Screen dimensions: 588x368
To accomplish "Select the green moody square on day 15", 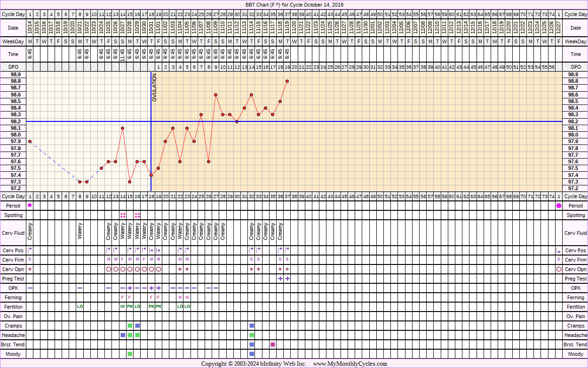I will click(x=130, y=353).
